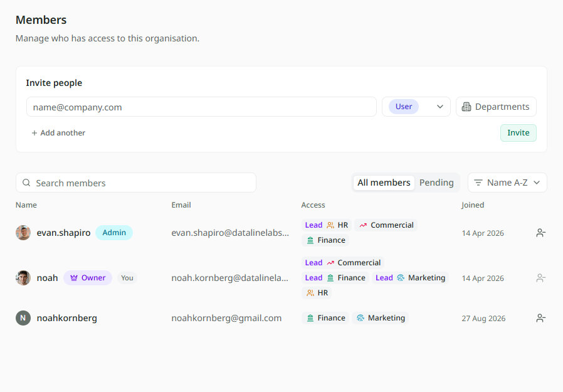Click 27 Aug 2026 joined date
The image size is (563, 392).
[483, 319]
